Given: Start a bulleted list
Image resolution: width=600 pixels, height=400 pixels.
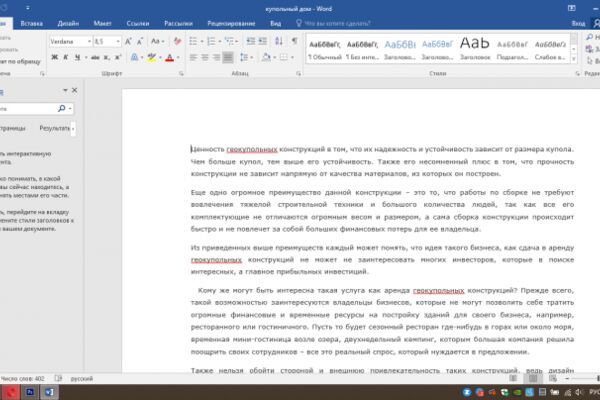Looking at the screenshot, I should pyautogui.click(x=193, y=41).
